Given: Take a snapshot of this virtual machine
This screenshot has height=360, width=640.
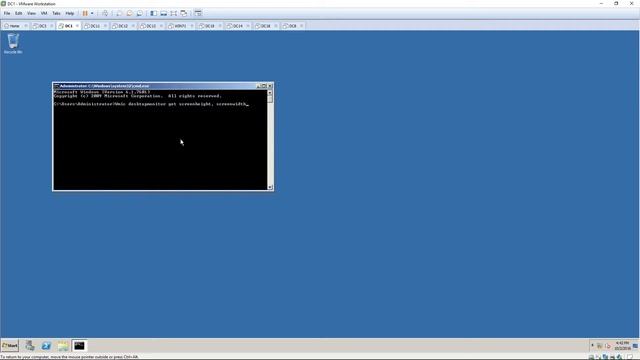Looking at the screenshot, I should 119,13.
